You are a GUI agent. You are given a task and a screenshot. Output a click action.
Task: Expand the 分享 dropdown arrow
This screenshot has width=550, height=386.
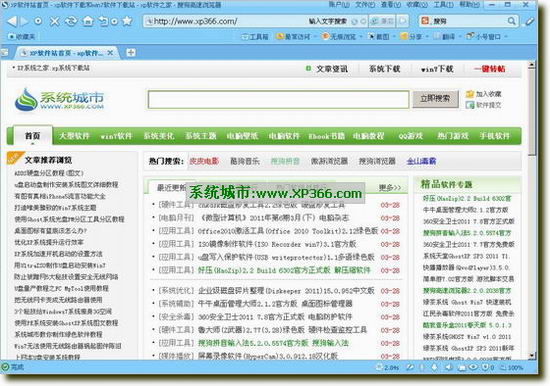427,36
